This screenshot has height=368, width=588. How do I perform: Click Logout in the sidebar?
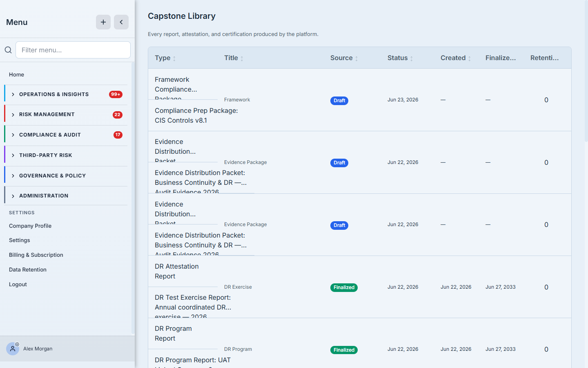tap(18, 284)
